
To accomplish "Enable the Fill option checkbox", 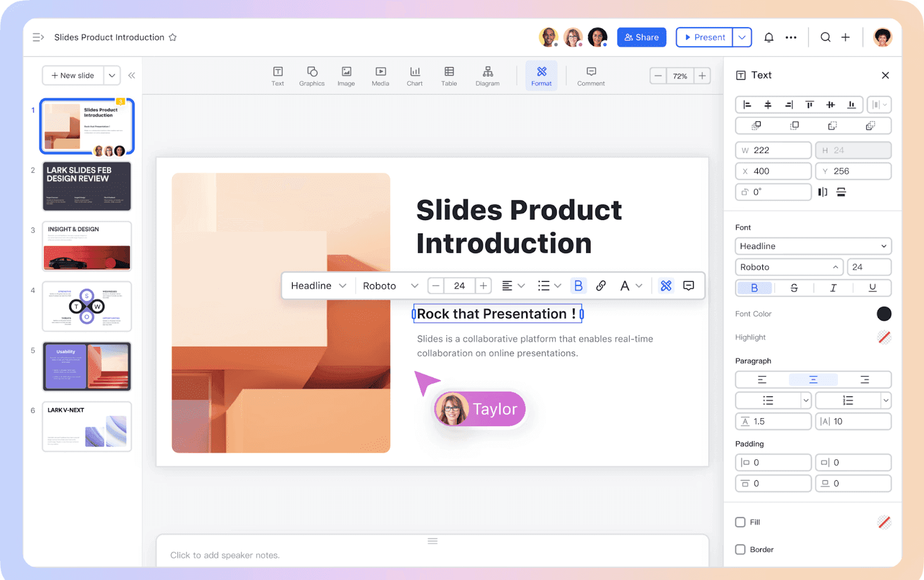I will point(740,522).
